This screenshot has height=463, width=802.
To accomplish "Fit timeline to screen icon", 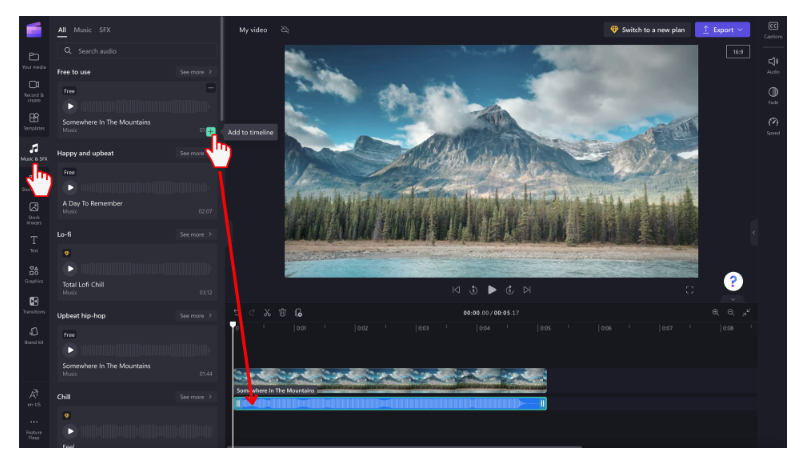I will 746,312.
